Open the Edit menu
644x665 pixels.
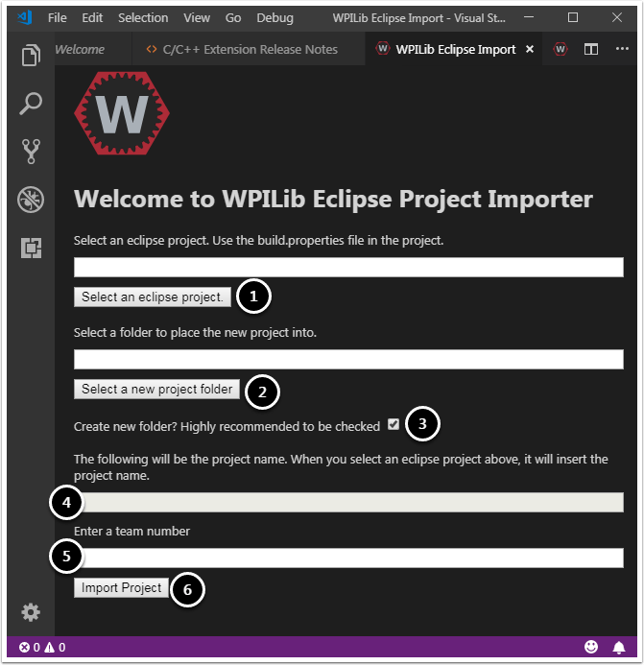[92, 18]
